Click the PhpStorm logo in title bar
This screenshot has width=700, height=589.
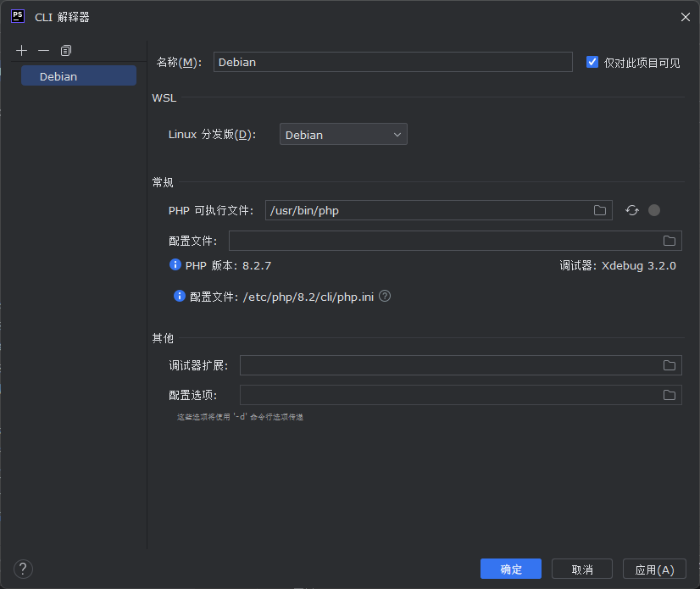18,16
